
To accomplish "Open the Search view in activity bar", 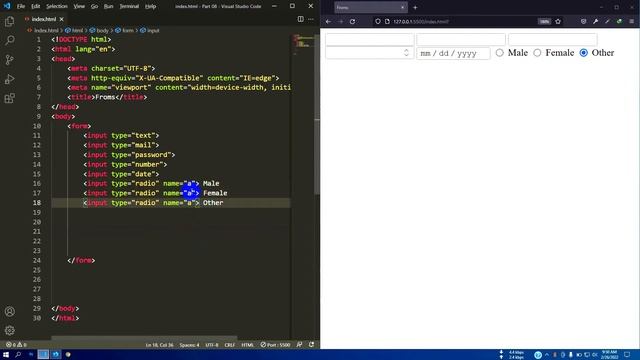I will pos(9,40).
